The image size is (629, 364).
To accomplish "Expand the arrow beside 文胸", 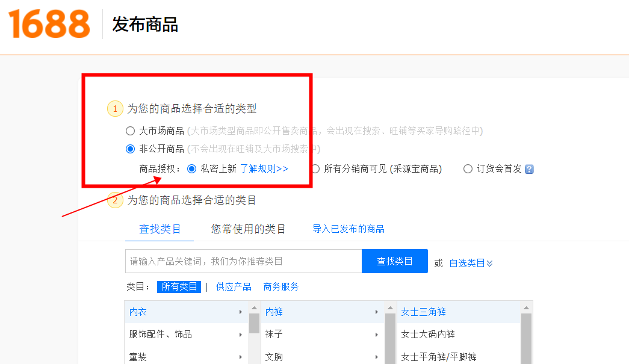I will (x=376, y=357).
